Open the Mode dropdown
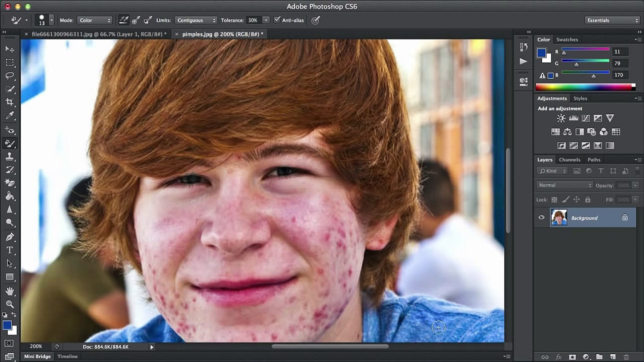 point(95,20)
